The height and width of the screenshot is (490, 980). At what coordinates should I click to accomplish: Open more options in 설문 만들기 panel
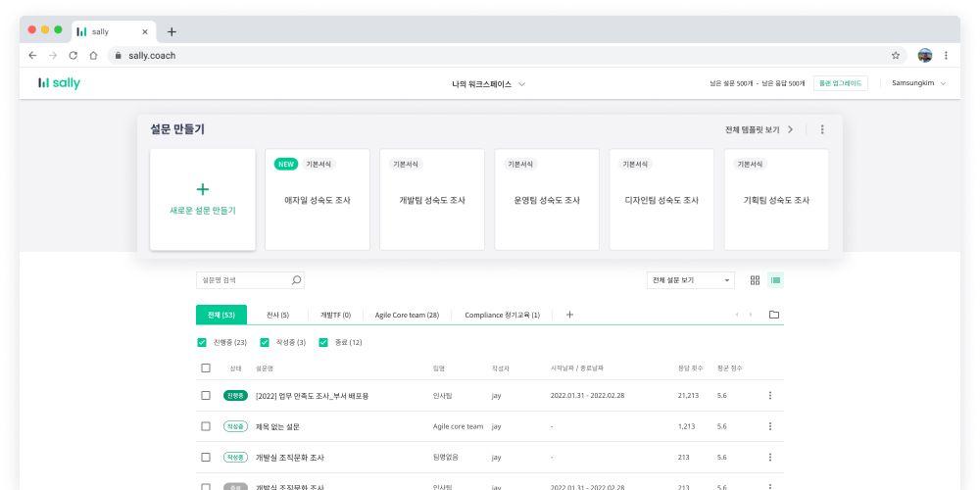(822, 129)
